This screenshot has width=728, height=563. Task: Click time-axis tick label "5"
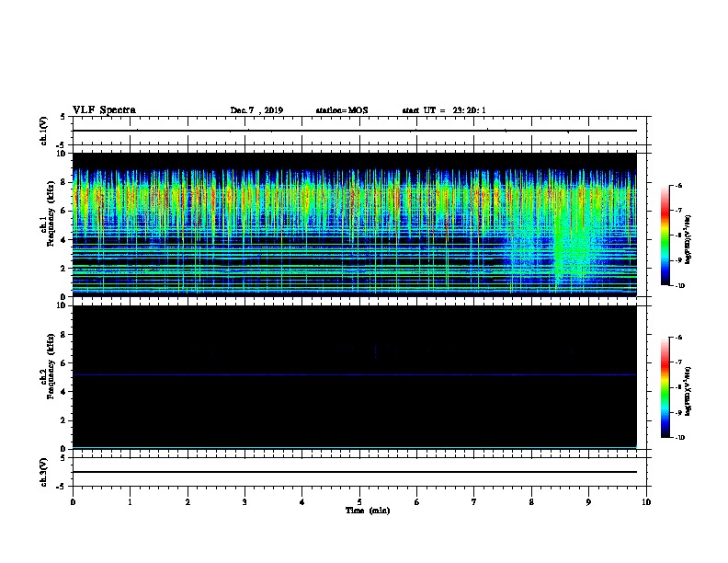pos(359,501)
